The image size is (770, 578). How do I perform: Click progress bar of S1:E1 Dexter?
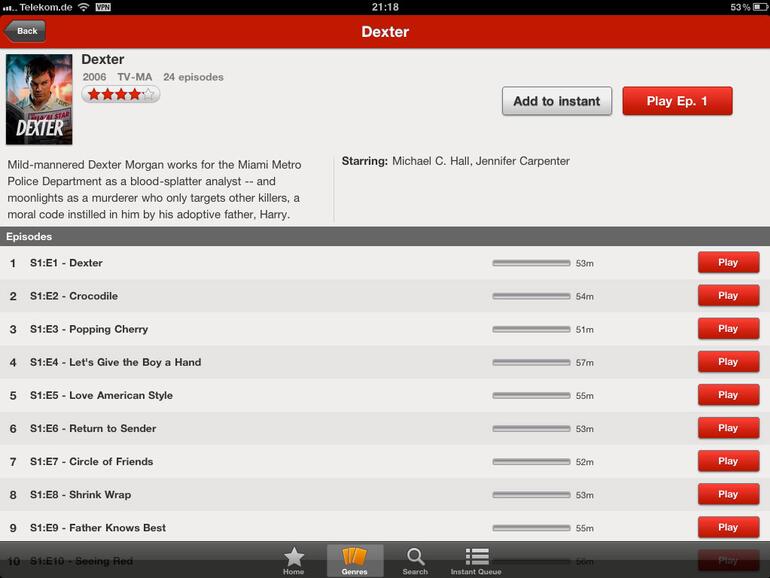click(531, 263)
